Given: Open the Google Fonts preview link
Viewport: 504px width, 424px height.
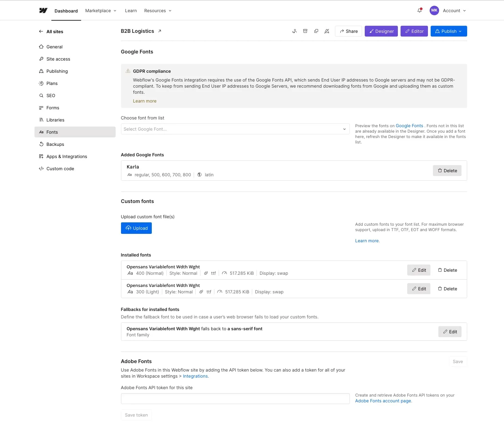Looking at the screenshot, I should pos(409,126).
